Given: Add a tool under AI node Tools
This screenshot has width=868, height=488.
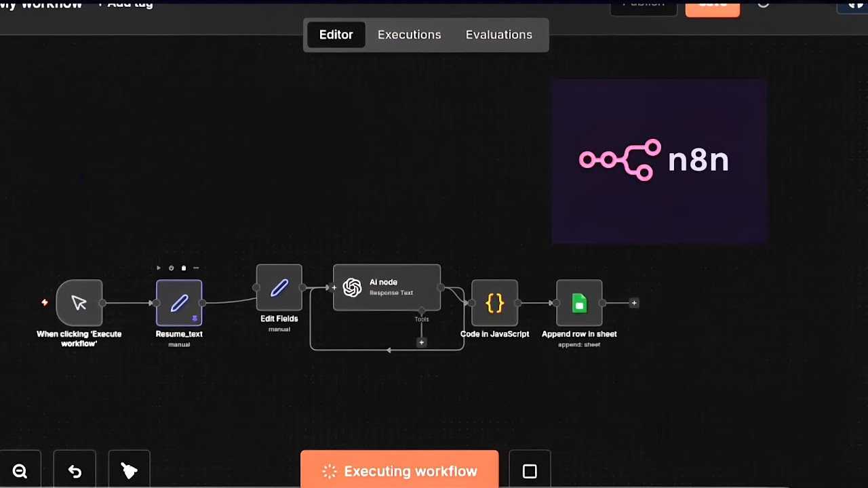Looking at the screenshot, I should (x=422, y=343).
